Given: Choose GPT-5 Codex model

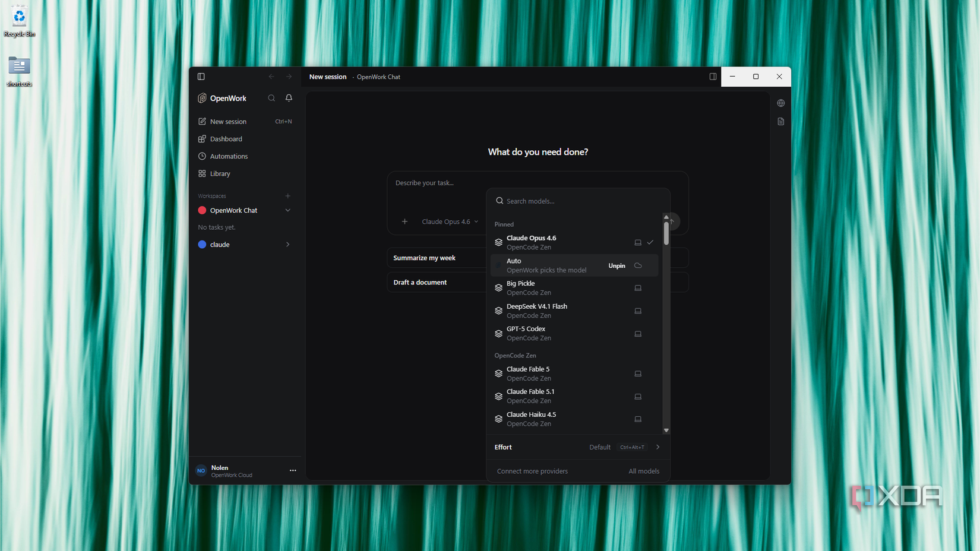Looking at the screenshot, I should pos(574,334).
